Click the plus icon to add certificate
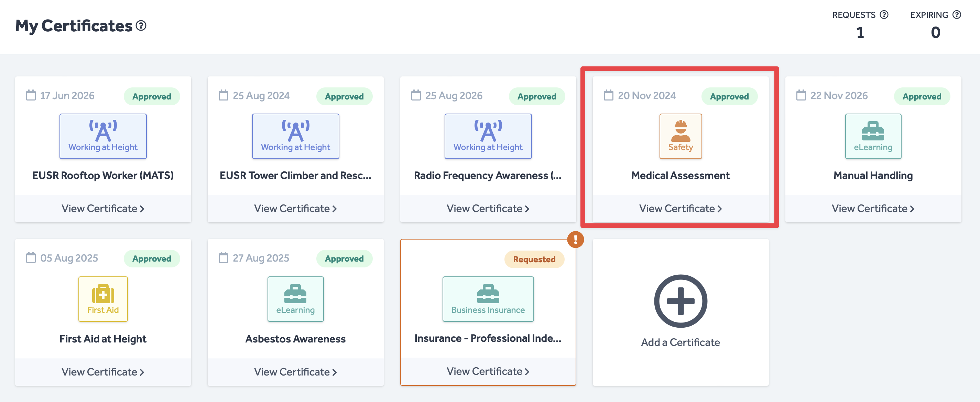This screenshot has width=980, height=402. click(680, 301)
